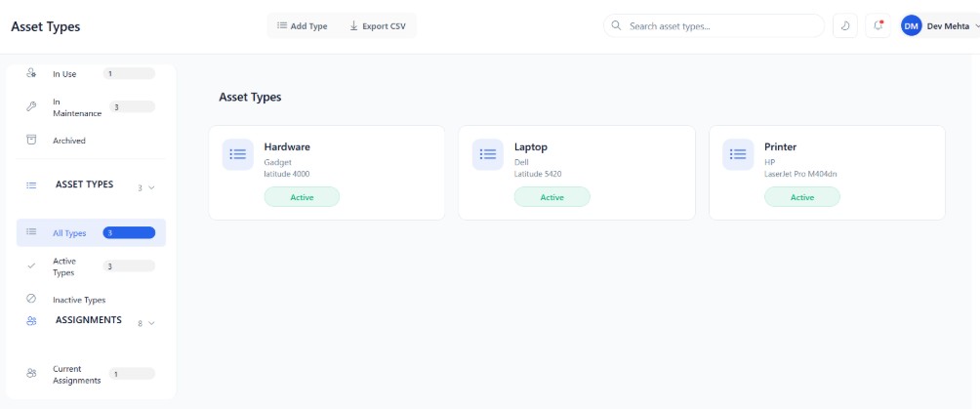
Task: Open notifications with the bell icon
Action: pyautogui.click(x=878, y=26)
